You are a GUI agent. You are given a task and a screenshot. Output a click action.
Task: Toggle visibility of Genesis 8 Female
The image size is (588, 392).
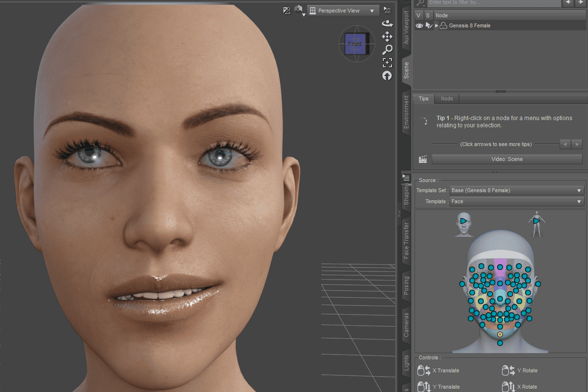point(419,25)
